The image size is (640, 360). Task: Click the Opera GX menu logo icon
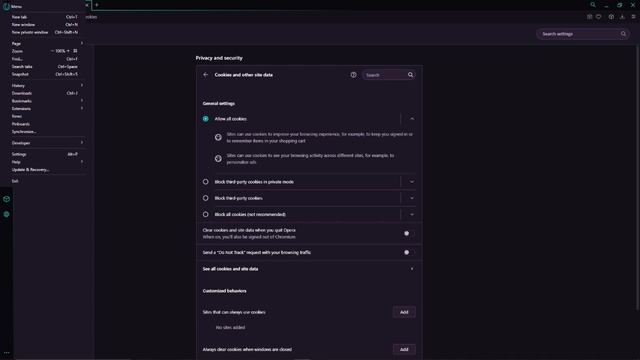[x=6, y=6]
